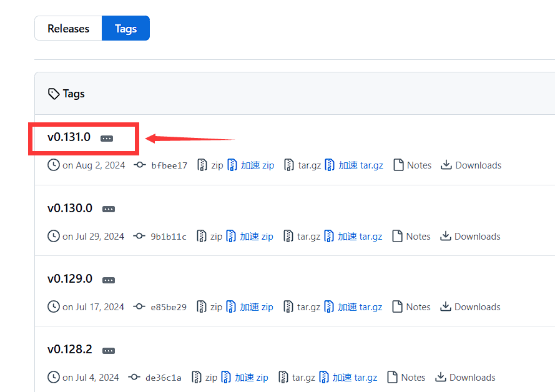555x392 pixels.
Task: Download tar.gz for v0.130.0
Action: click(x=308, y=237)
